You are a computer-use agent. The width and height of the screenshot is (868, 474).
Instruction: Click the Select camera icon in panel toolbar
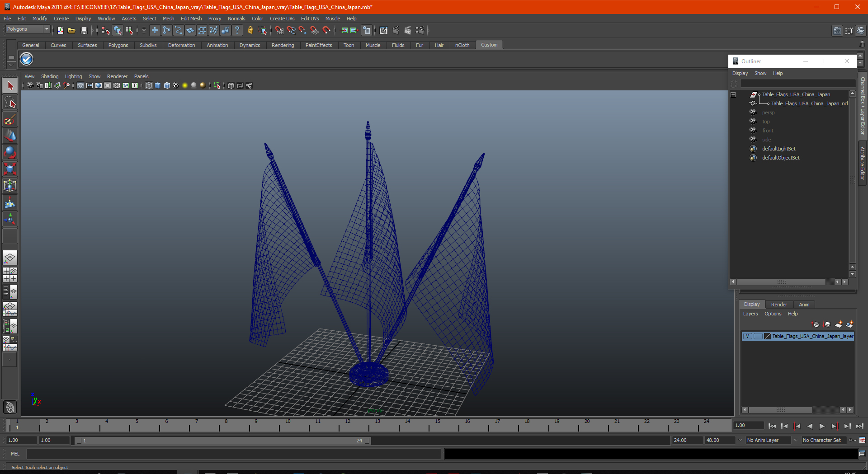pyautogui.click(x=30, y=85)
